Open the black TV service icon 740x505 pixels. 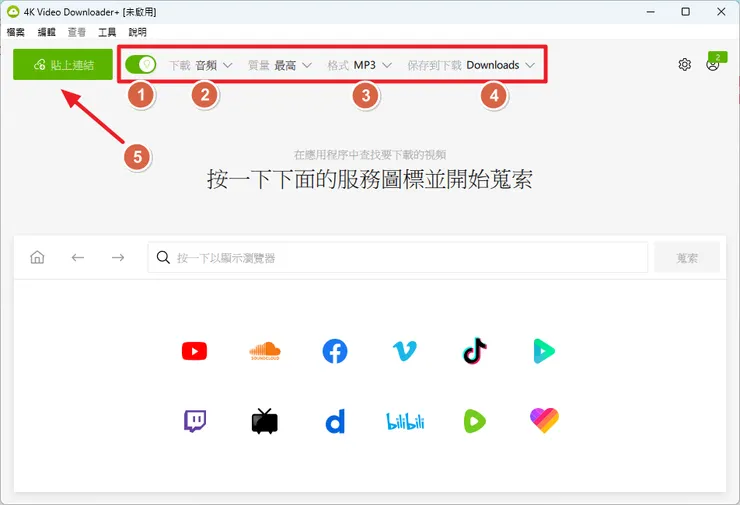[265, 421]
